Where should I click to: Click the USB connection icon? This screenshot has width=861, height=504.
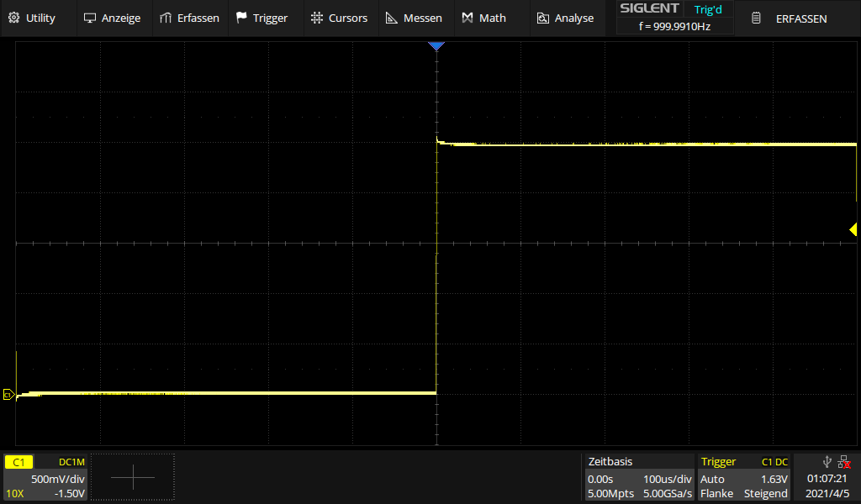point(827,462)
